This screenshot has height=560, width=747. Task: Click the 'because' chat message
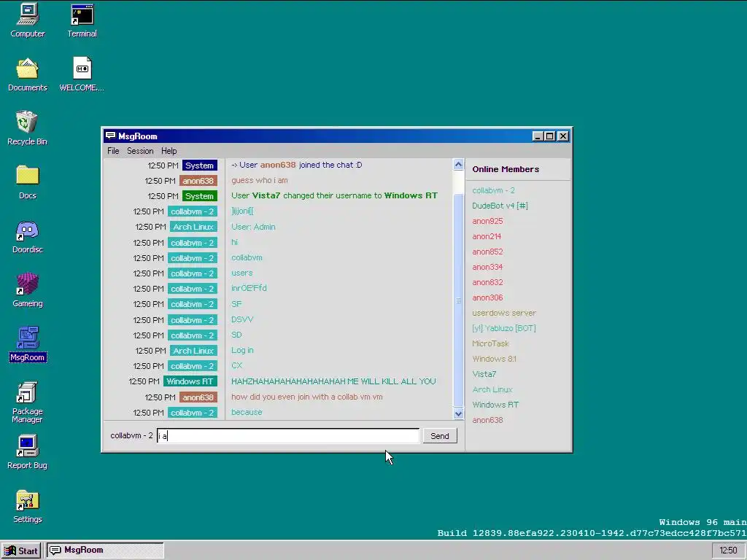[x=247, y=412]
